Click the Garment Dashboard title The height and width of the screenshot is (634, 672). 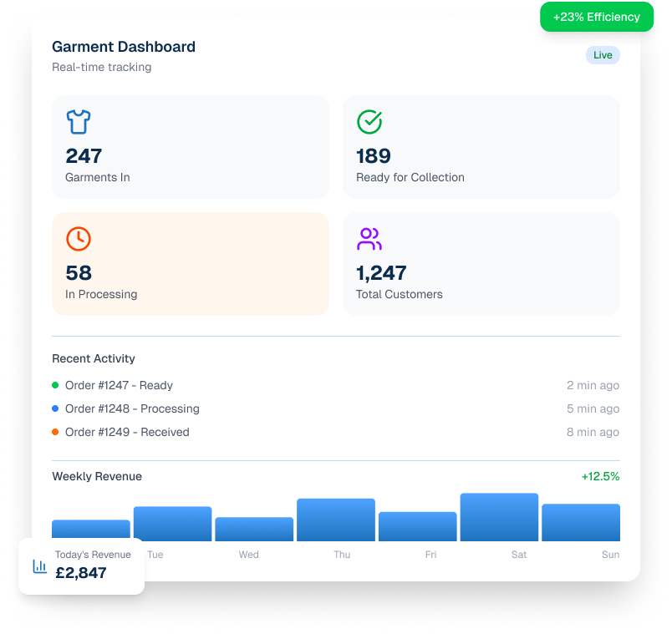coord(124,47)
